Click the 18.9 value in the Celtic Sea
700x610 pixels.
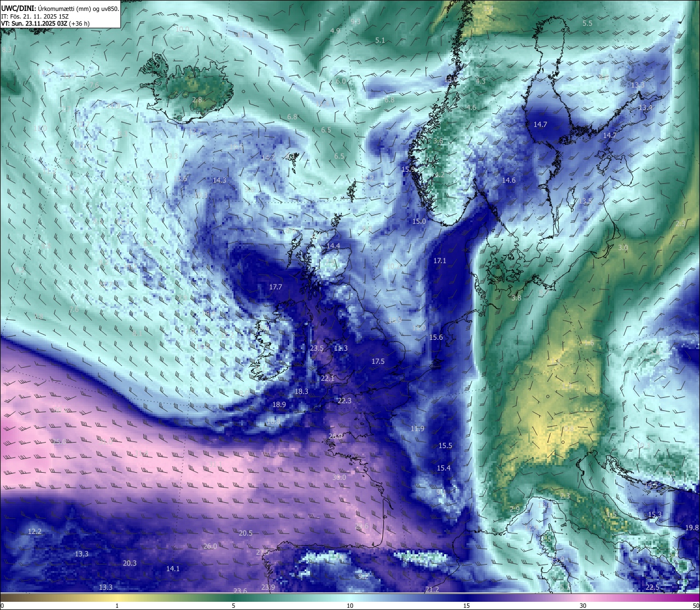click(279, 405)
